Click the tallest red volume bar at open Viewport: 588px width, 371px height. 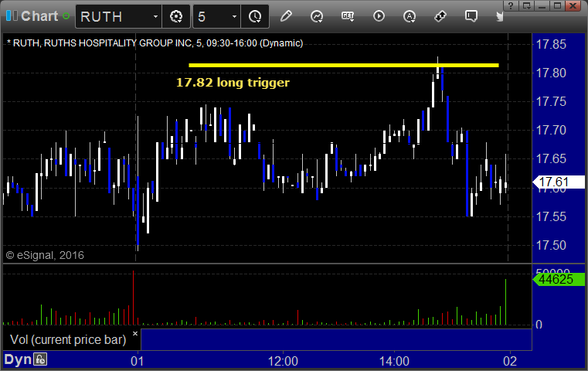[133, 298]
